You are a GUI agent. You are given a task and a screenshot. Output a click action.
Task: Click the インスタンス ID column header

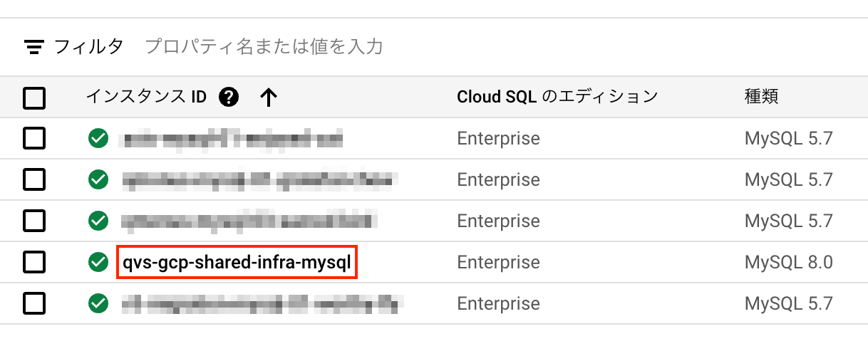click(146, 97)
